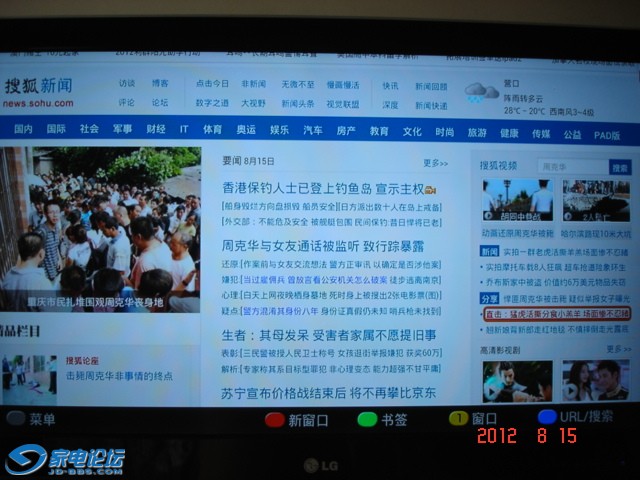
Task: Click the blue 搜索 button
Action: tap(620, 168)
